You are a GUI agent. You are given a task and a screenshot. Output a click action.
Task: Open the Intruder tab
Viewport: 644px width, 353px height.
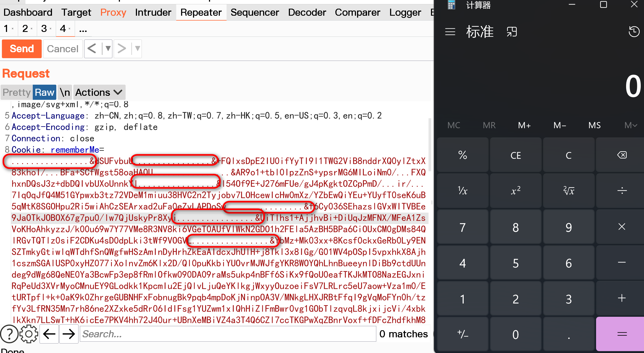pyautogui.click(x=153, y=12)
